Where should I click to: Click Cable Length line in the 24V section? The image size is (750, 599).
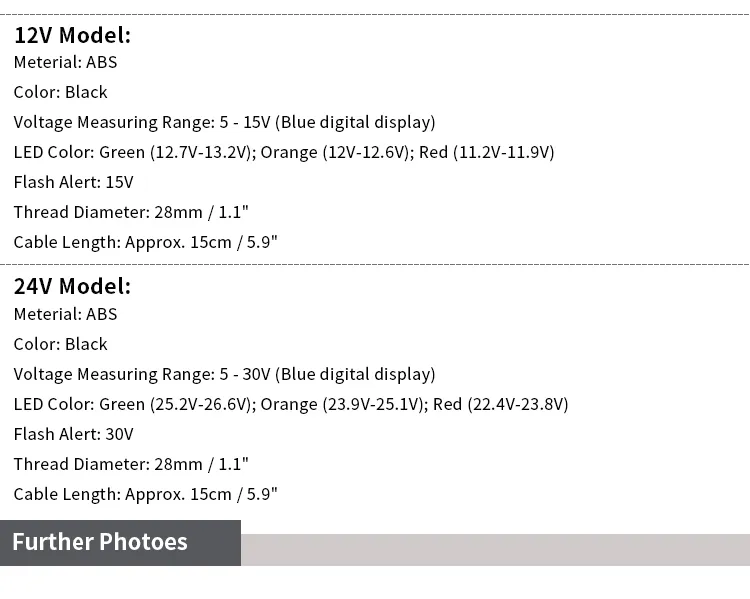click(x=145, y=494)
